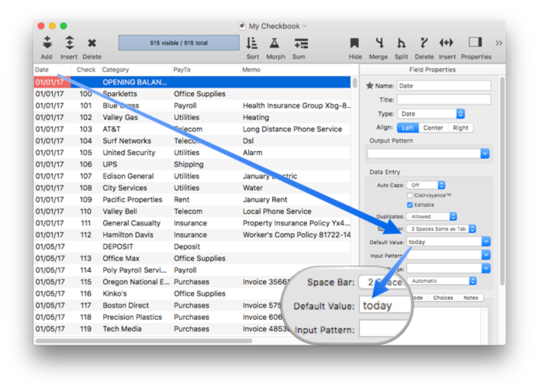
Task: Open the Sort tool
Action: click(252, 43)
